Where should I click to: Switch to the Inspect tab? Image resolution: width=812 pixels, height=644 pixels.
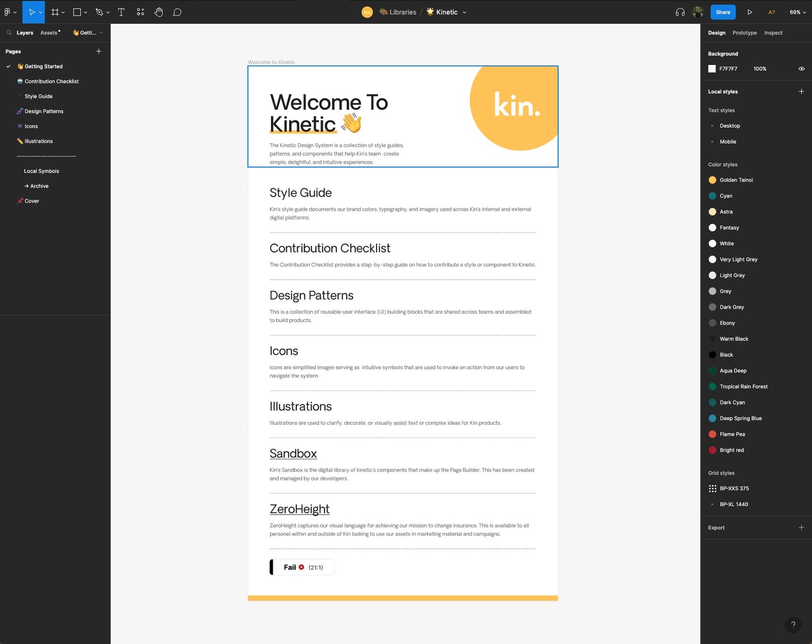[773, 32]
